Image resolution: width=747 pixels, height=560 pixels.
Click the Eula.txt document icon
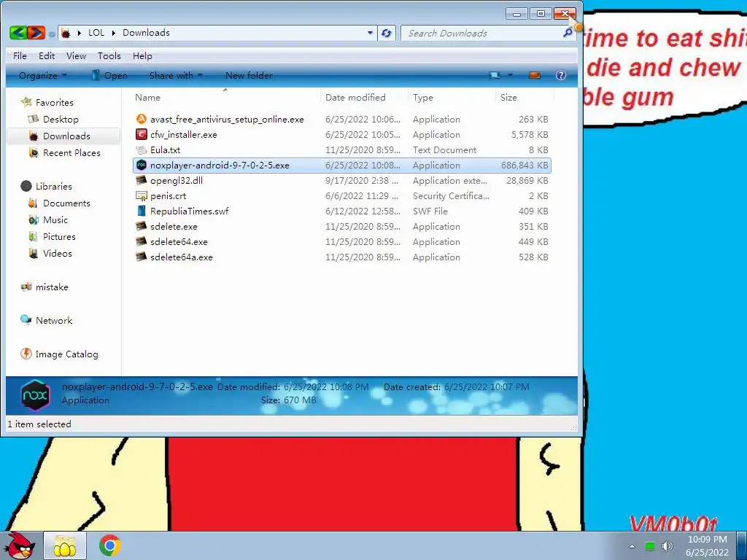[141, 149]
